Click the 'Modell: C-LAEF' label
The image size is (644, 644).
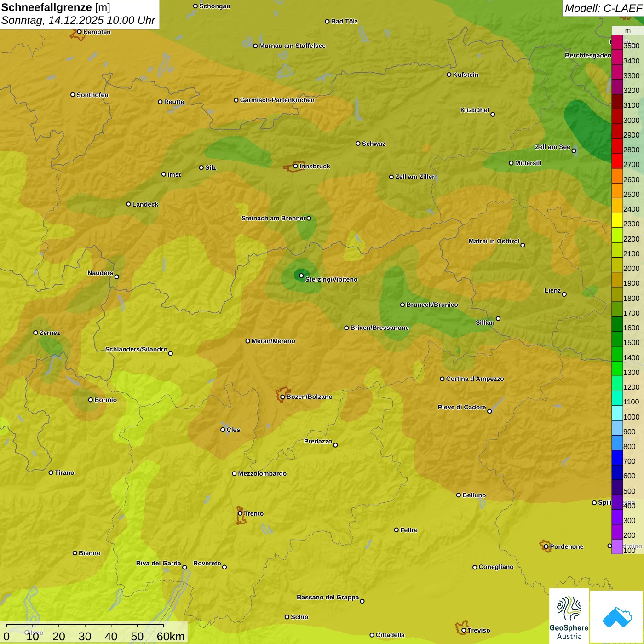(603, 8)
